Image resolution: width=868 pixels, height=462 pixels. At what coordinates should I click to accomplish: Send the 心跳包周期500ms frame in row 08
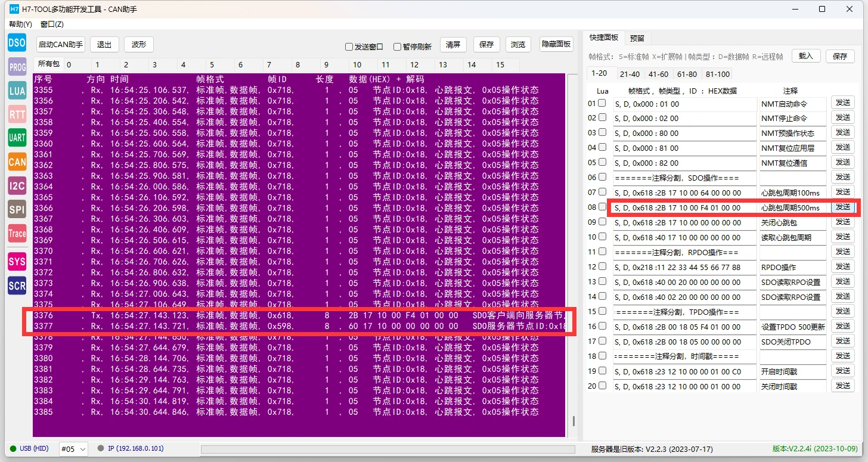tap(842, 207)
